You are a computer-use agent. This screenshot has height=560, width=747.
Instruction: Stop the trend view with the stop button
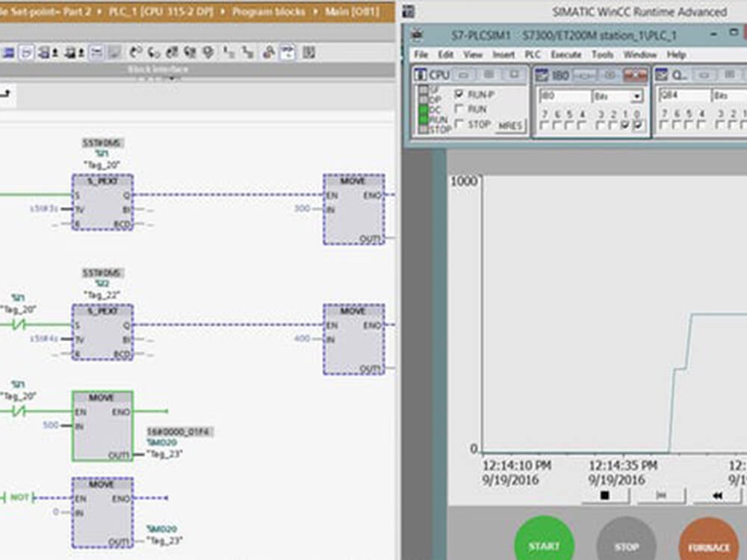605,495
